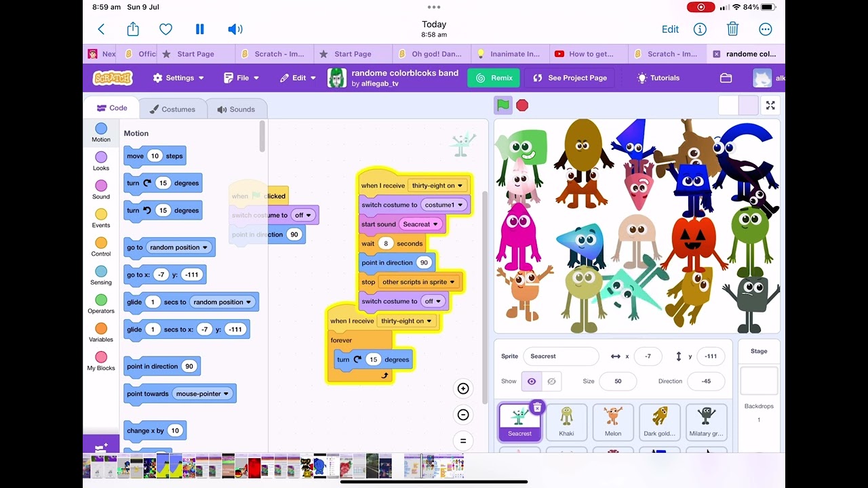Click the Direction field showing -45
868x488 pixels.
tap(706, 382)
